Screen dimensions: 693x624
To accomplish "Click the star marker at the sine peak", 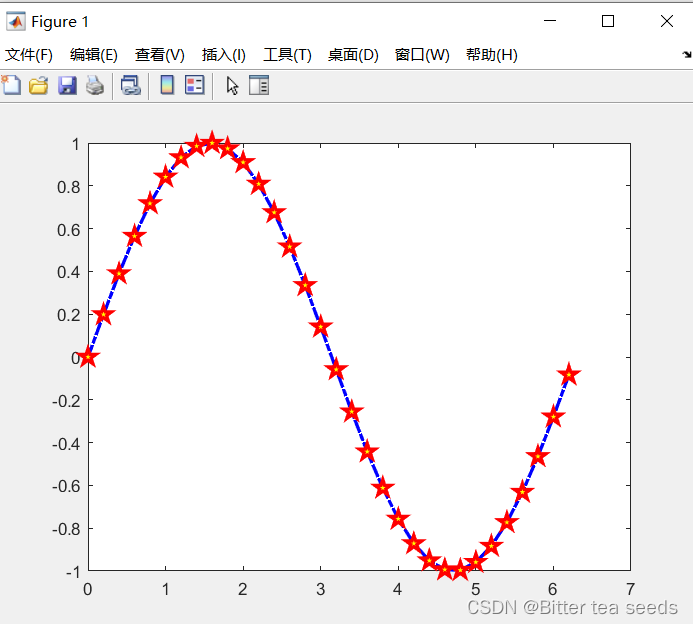I will coord(212,142).
